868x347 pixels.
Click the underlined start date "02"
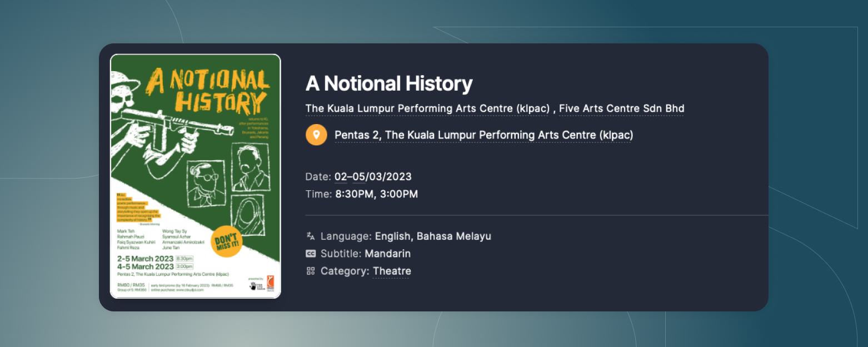tap(341, 177)
